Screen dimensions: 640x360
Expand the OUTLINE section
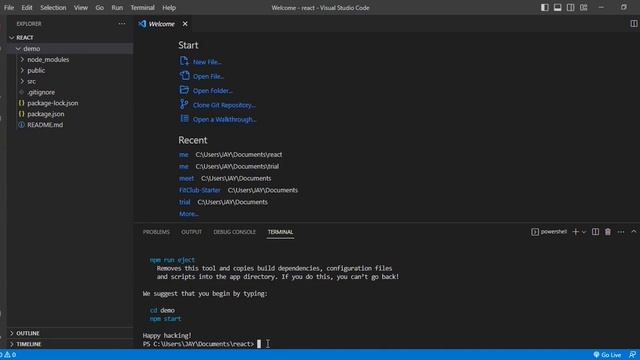(28, 333)
